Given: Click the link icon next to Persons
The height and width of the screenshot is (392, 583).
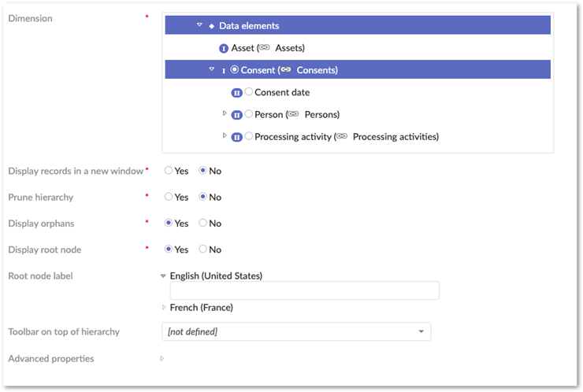Looking at the screenshot, I should pos(293,115).
